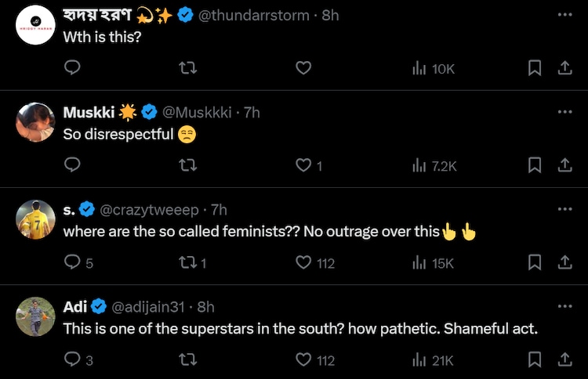Open more options menu on Muskki's tweet
Screen dimensions: 588x379
tap(564, 112)
